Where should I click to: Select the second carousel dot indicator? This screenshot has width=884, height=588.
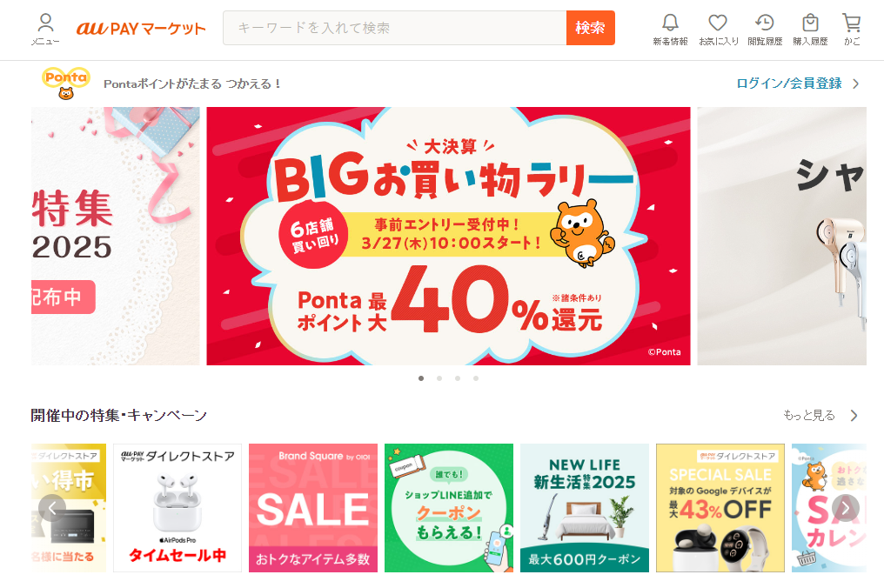(x=439, y=378)
